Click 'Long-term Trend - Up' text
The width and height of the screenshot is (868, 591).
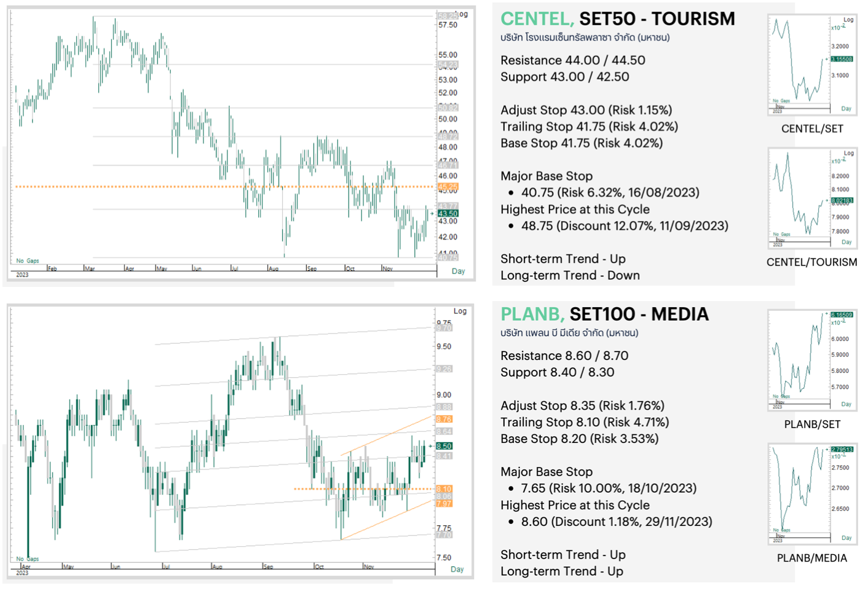click(562, 571)
